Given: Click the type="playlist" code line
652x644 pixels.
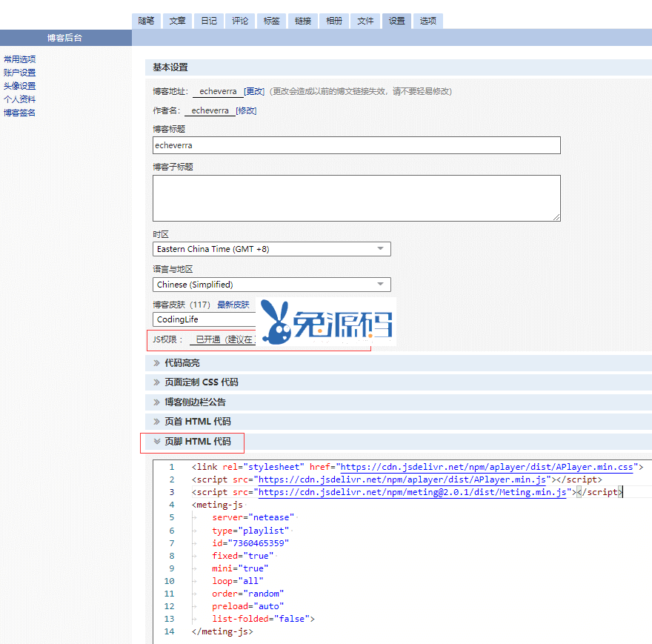Looking at the screenshot, I should click(250, 531).
